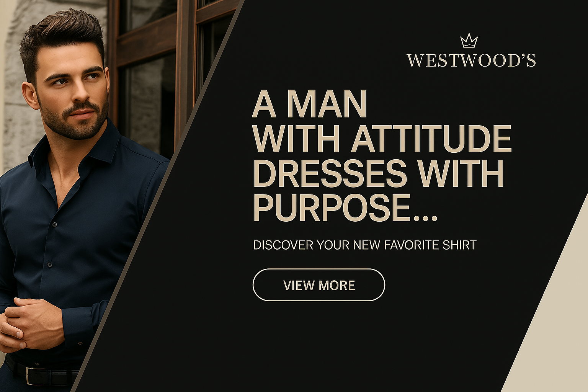This screenshot has width=588, height=392.
Task: Click the View More button
Action: tap(318, 285)
